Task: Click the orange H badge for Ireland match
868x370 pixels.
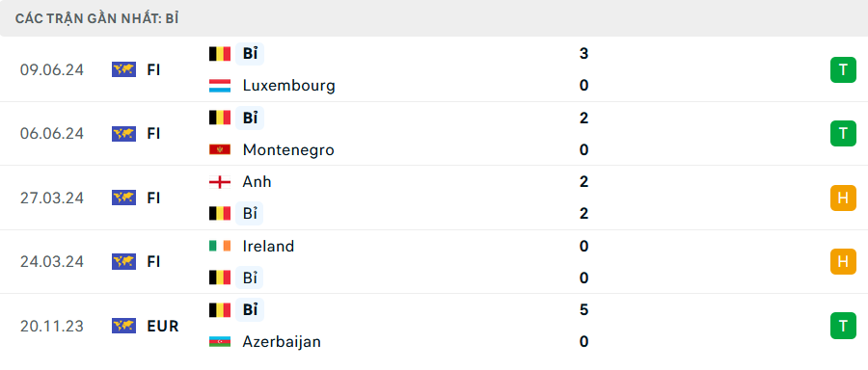Action: pyautogui.click(x=843, y=261)
